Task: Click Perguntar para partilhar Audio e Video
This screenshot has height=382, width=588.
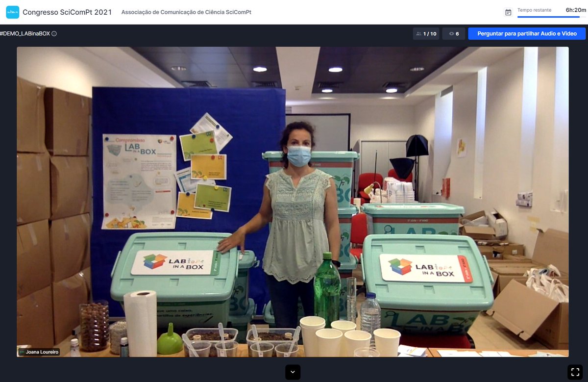Action: 527,34
